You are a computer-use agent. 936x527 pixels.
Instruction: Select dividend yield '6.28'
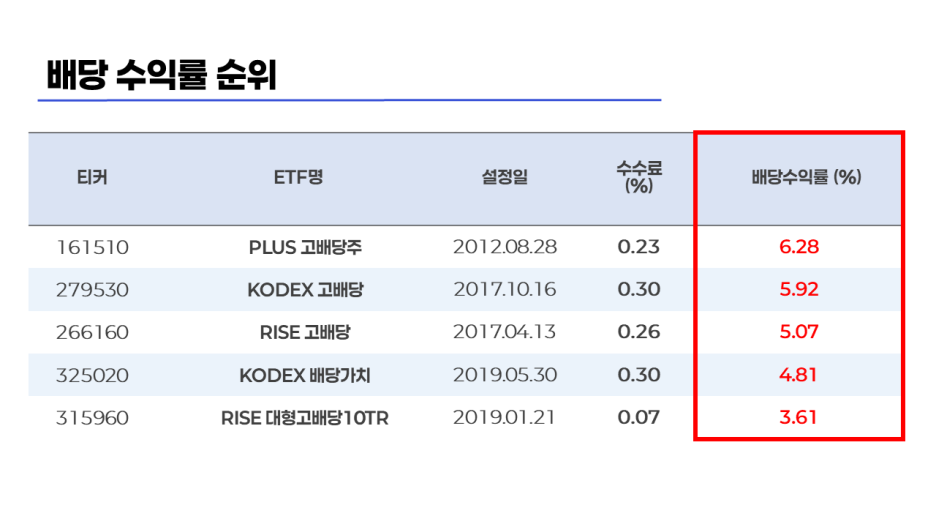click(x=799, y=246)
